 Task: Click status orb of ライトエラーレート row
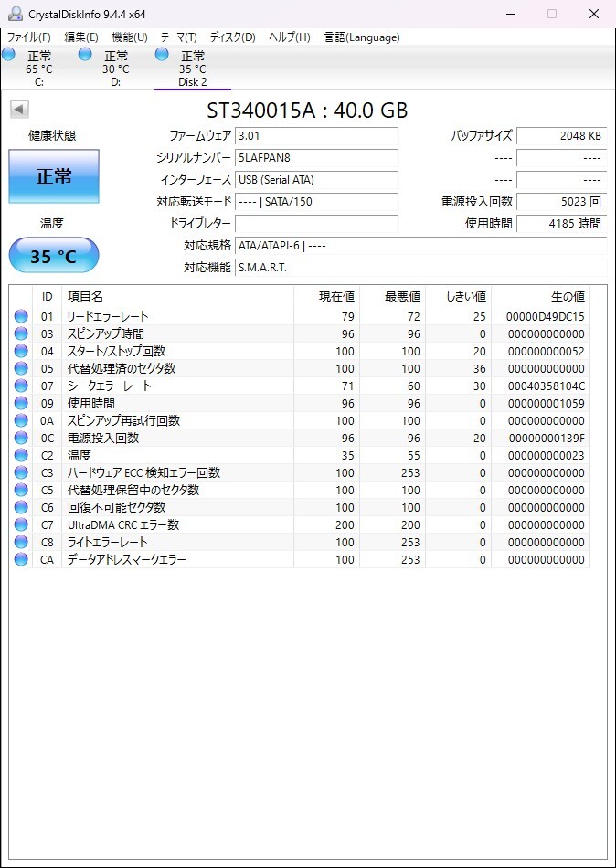click(x=21, y=542)
